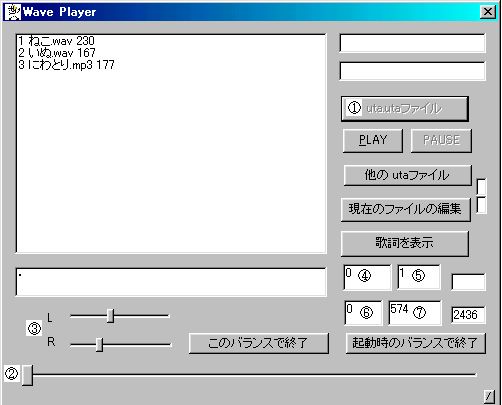Viewport: 502px width, 405px height.
Task: Close the Wave Player window
Action: pos(488,12)
